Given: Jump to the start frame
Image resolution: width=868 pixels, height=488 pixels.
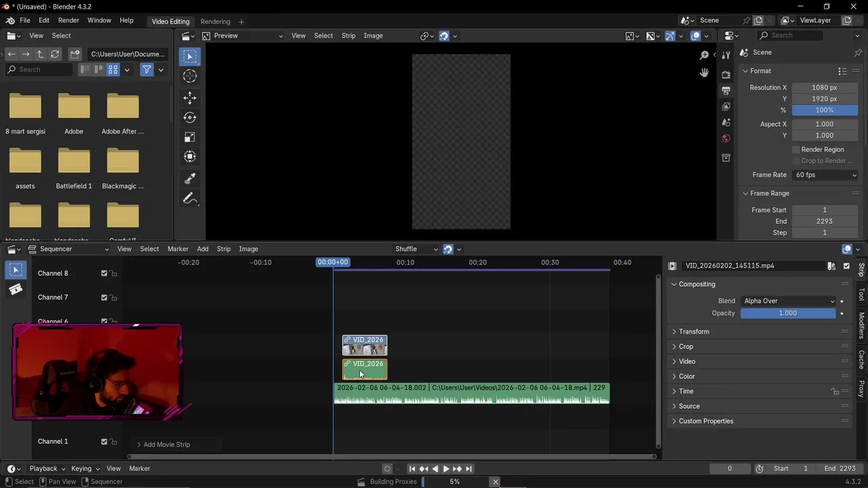Looking at the screenshot, I should click(x=412, y=468).
